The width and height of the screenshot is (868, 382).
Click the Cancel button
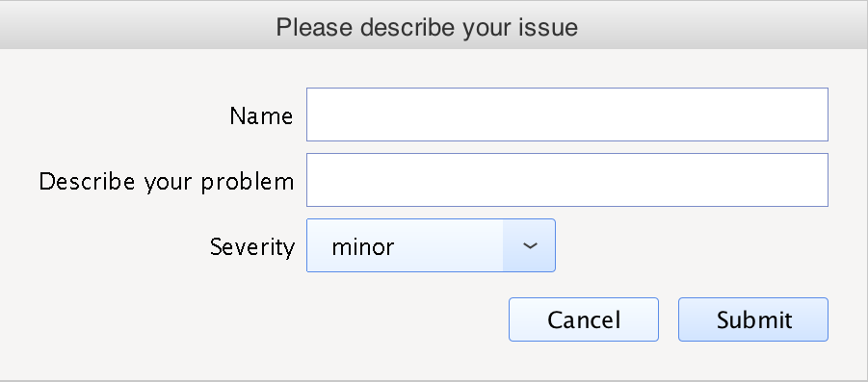click(584, 319)
